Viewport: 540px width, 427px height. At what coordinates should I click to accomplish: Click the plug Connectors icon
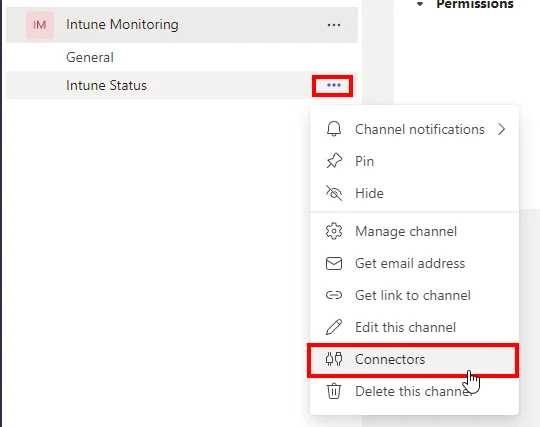(x=334, y=360)
